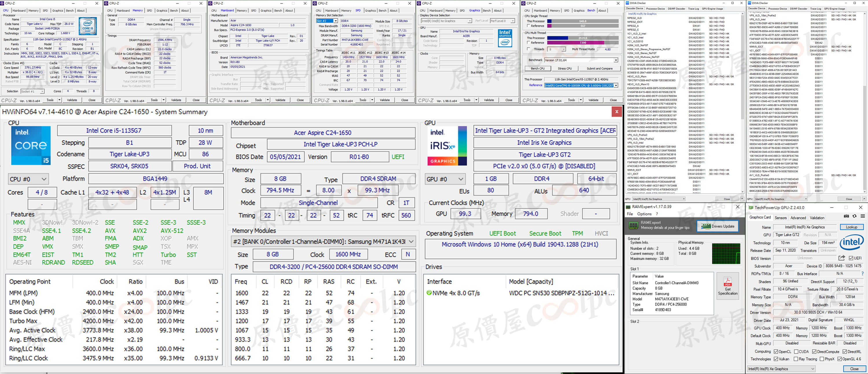Viewport: 868px width, 374px height.
Task: Click the Stress CPU button
Action: (564, 68)
